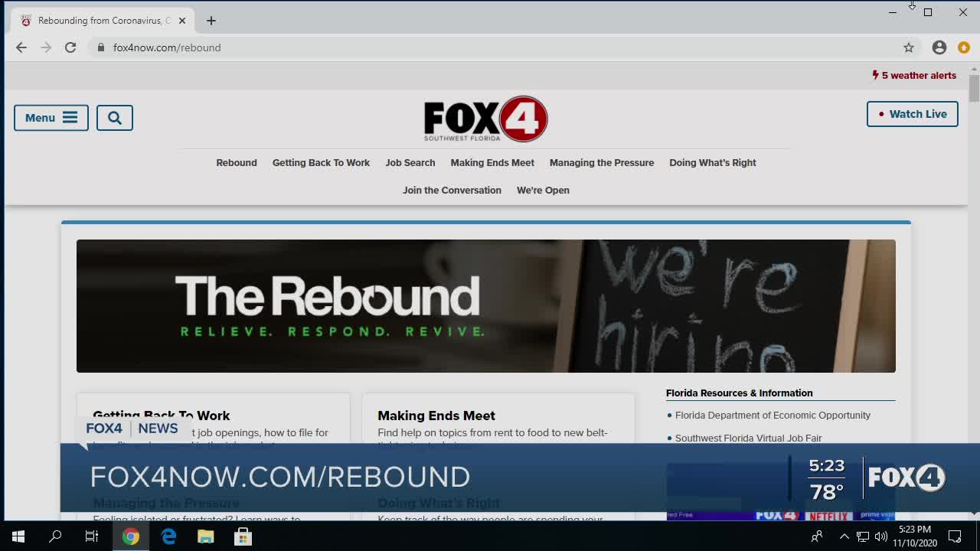Click the Watch Live button
The width and height of the screenshot is (980, 551).
click(912, 114)
